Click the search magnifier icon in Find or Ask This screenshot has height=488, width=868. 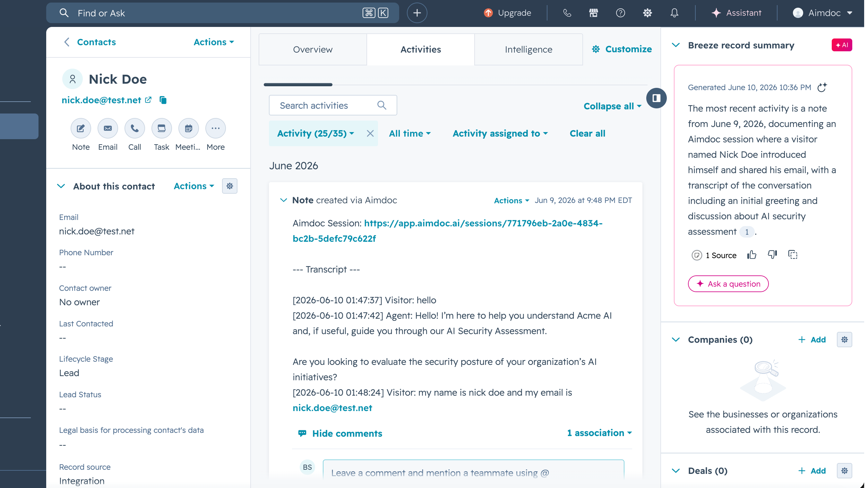(x=64, y=13)
